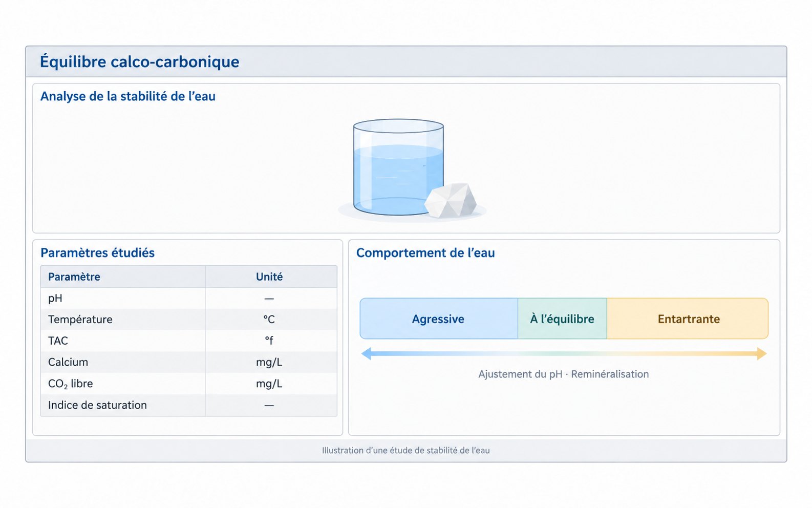The width and height of the screenshot is (812, 508).
Task: Click the Analyse de la stabilité de l'eau heading
Action: pyautogui.click(x=128, y=96)
